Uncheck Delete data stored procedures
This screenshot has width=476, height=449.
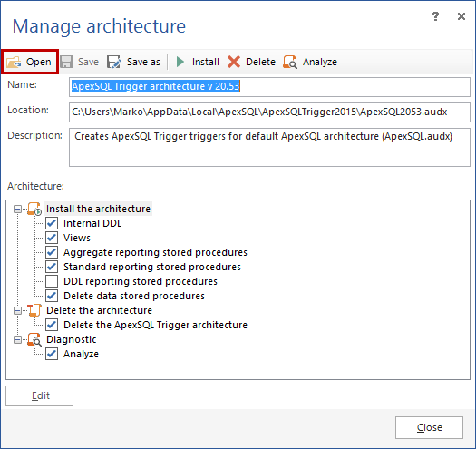pos(52,296)
